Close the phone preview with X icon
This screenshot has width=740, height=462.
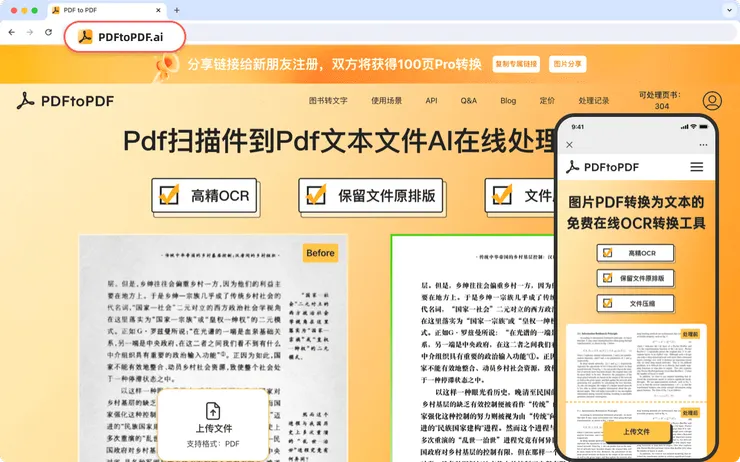coord(569,144)
